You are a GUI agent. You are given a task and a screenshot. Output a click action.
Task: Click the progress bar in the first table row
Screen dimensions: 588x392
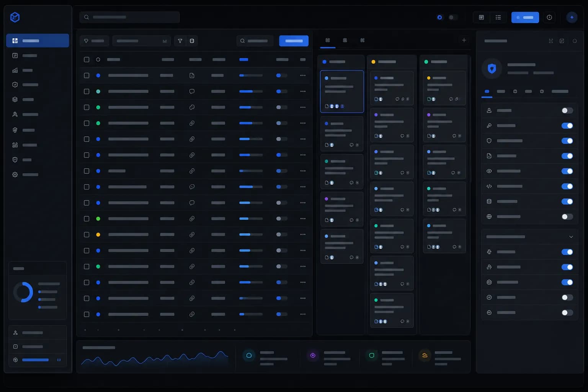pos(251,75)
